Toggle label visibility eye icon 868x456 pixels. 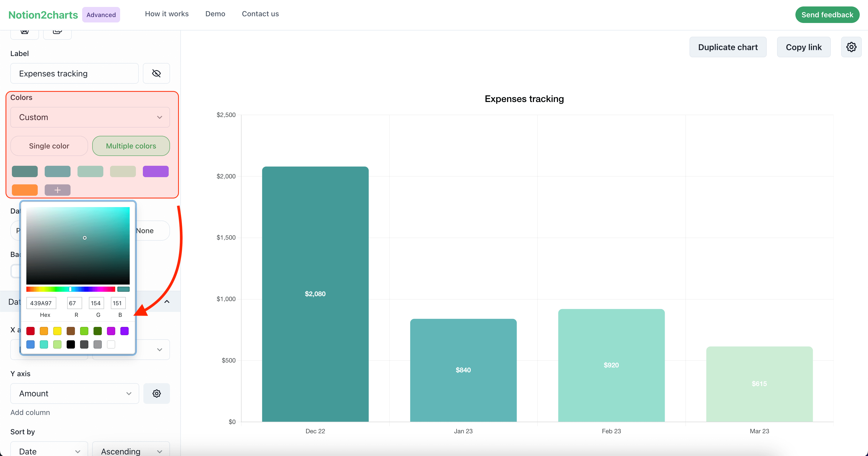(156, 73)
